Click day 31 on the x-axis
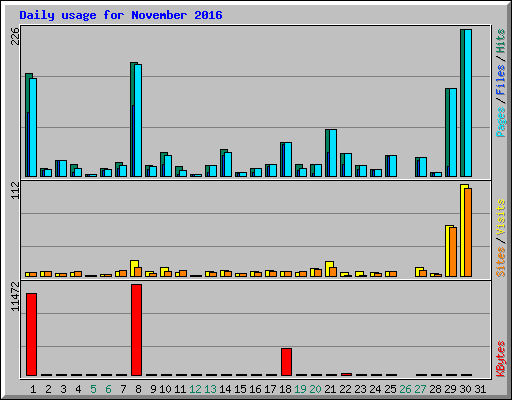The height and width of the screenshot is (400, 512). 480,389
